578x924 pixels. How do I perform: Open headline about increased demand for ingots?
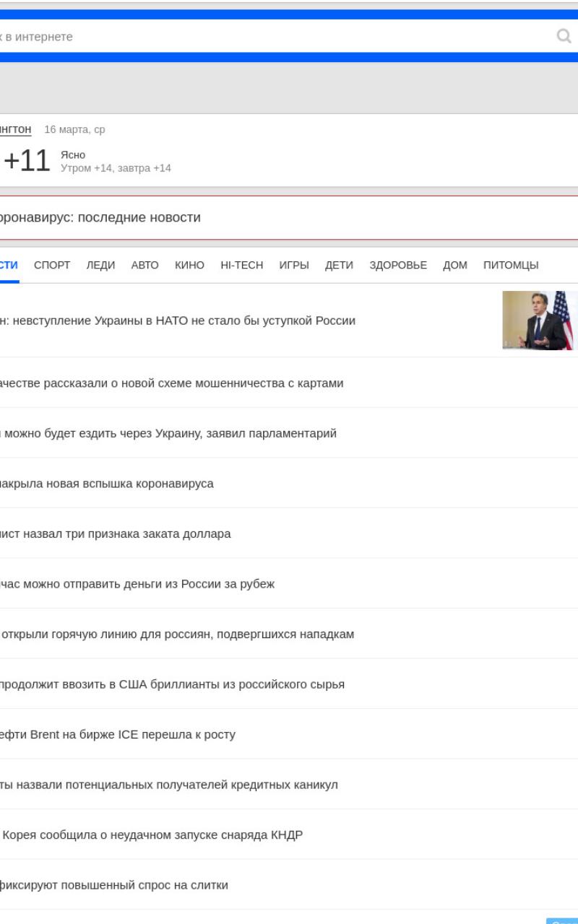[x=113, y=885]
